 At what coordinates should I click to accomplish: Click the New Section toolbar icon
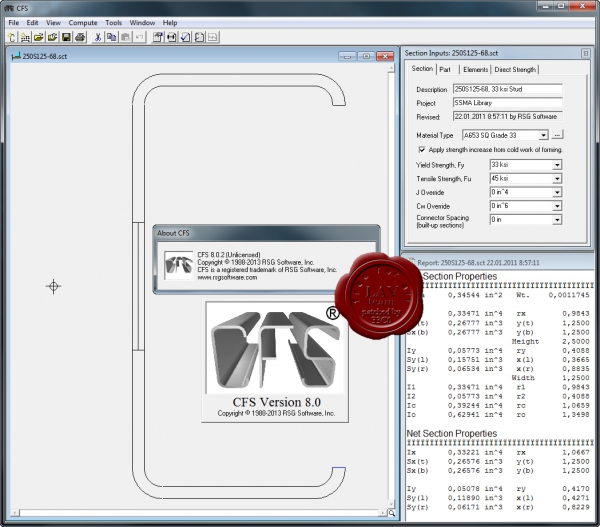point(11,37)
